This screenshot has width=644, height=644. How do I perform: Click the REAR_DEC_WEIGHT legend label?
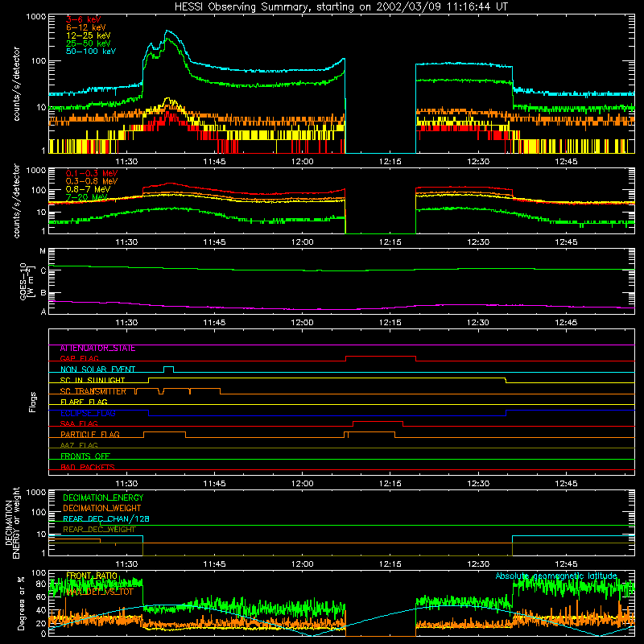click(x=99, y=530)
